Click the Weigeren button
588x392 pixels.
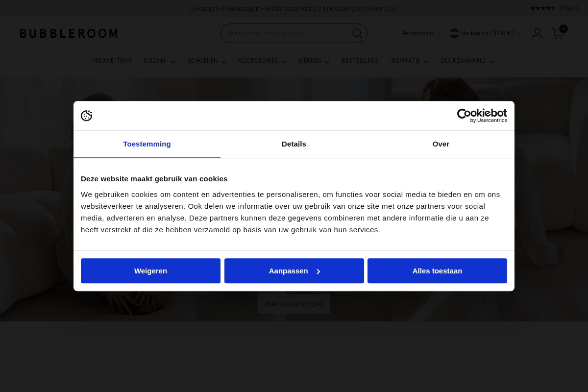[150, 270]
